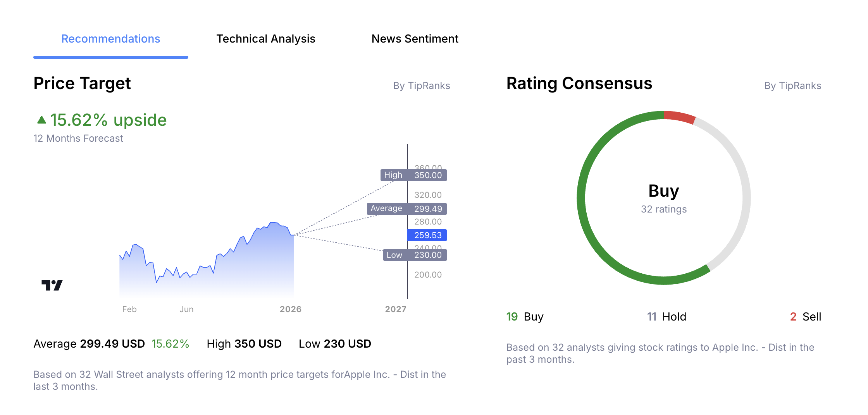Click the Average 299.49 price label
This screenshot has width=868, height=415.
(x=406, y=209)
